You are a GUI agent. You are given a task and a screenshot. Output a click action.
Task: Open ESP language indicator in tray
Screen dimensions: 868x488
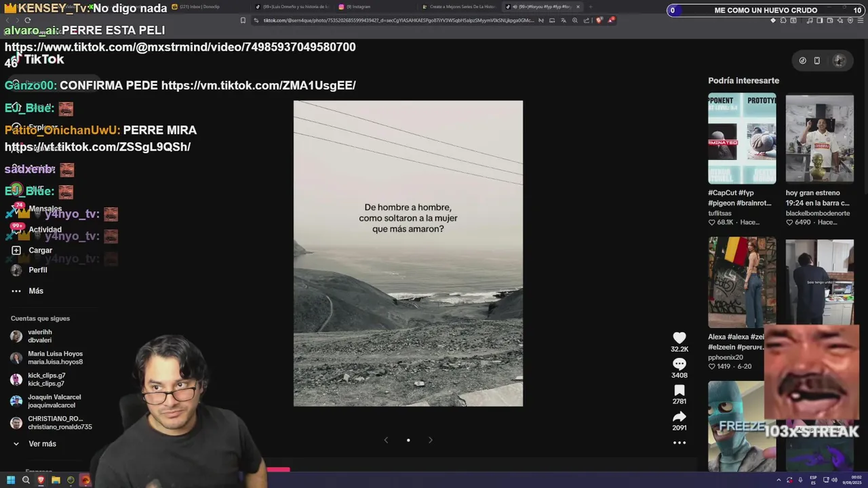click(x=813, y=480)
